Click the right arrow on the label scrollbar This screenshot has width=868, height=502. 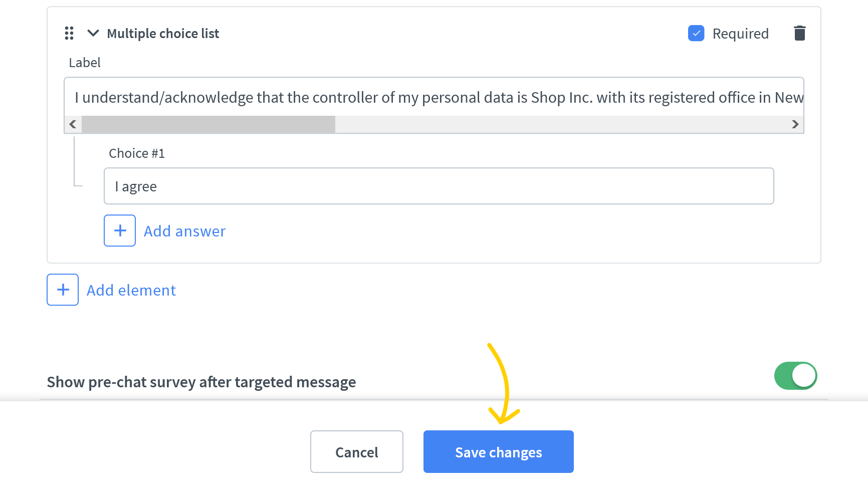(x=795, y=124)
